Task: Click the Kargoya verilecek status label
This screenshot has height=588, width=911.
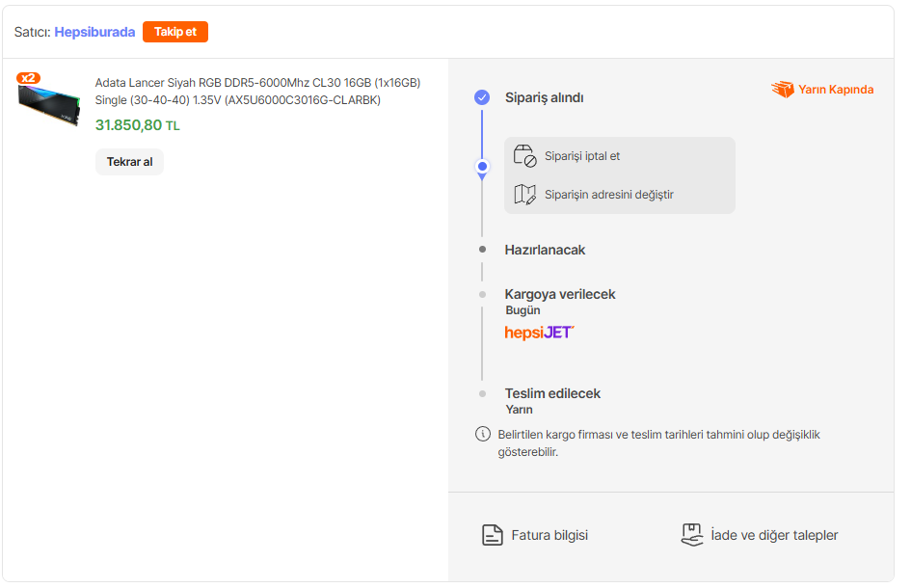Action: tap(560, 294)
